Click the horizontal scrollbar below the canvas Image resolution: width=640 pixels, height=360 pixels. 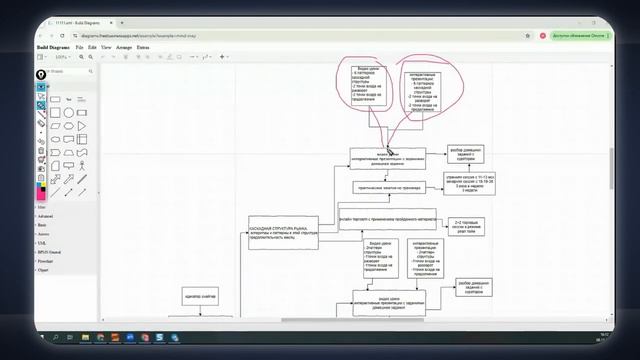tap(353, 320)
